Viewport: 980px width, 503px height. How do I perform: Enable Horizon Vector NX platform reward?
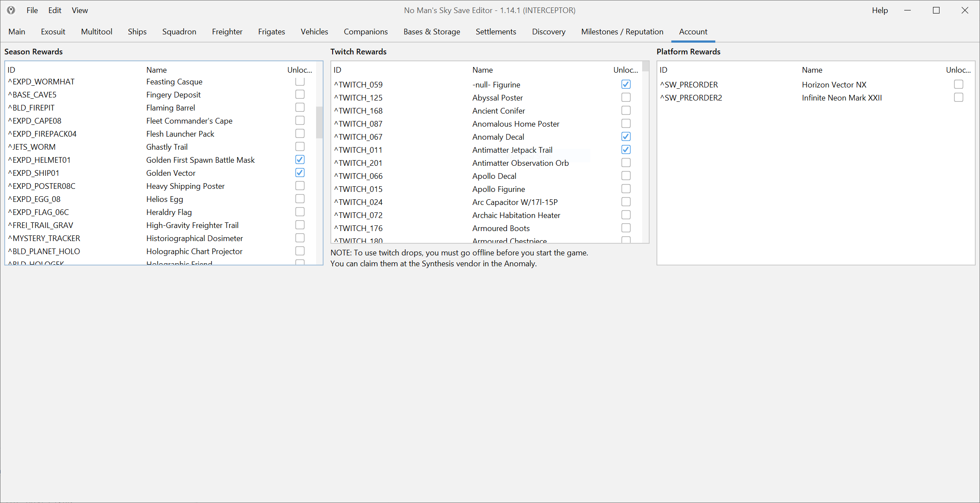tap(958, 84)
